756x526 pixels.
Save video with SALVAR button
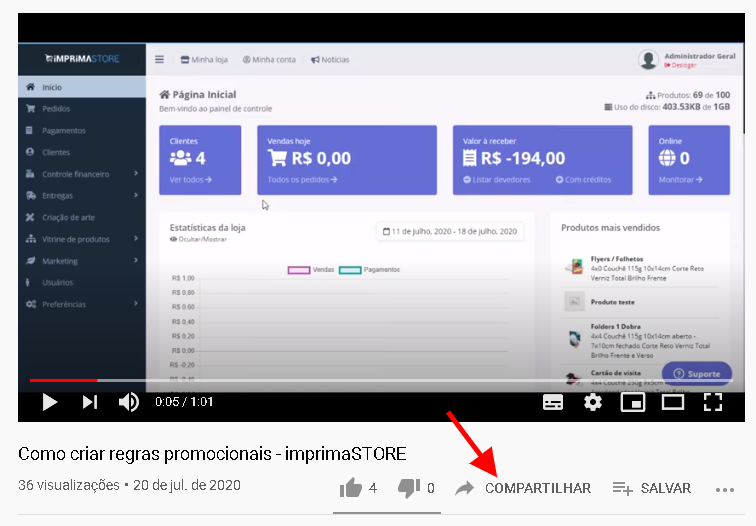(651, 488)
